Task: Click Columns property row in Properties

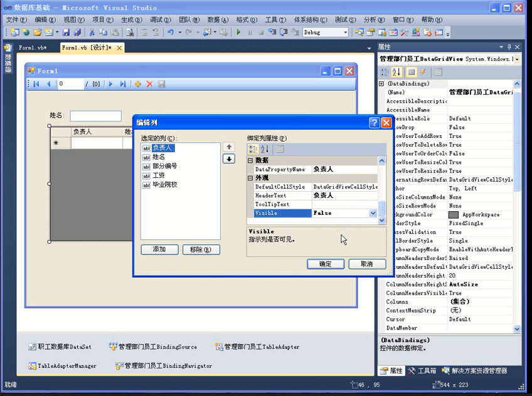Action: click(449, 302)
